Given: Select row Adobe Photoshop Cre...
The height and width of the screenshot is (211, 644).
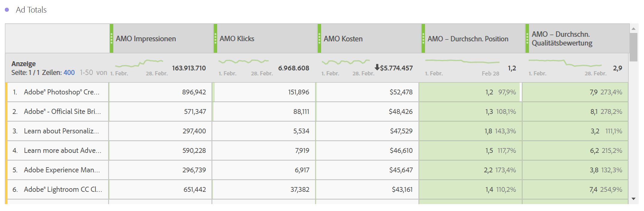Looking at the screenshot, I should [62, 92].
